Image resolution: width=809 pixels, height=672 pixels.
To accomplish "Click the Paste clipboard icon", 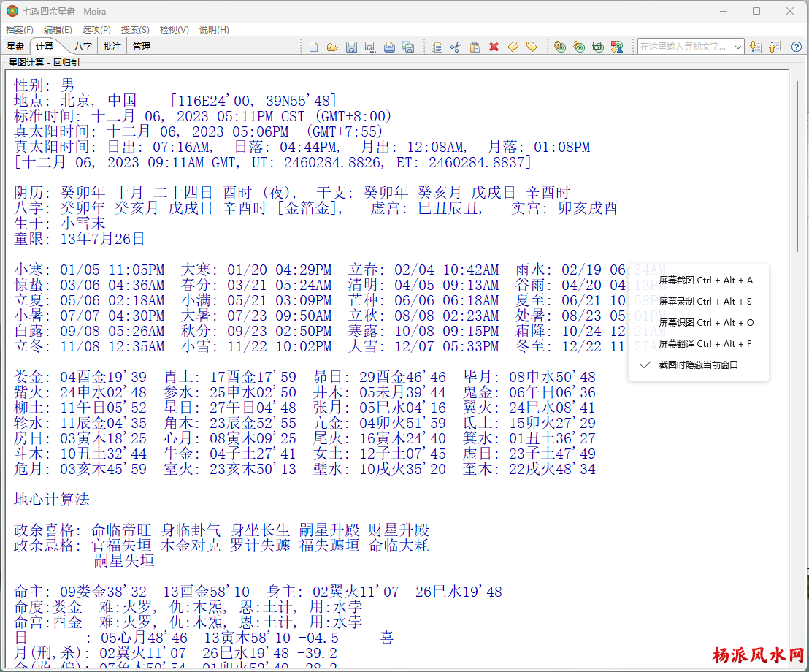I will [x=475, y=47].
